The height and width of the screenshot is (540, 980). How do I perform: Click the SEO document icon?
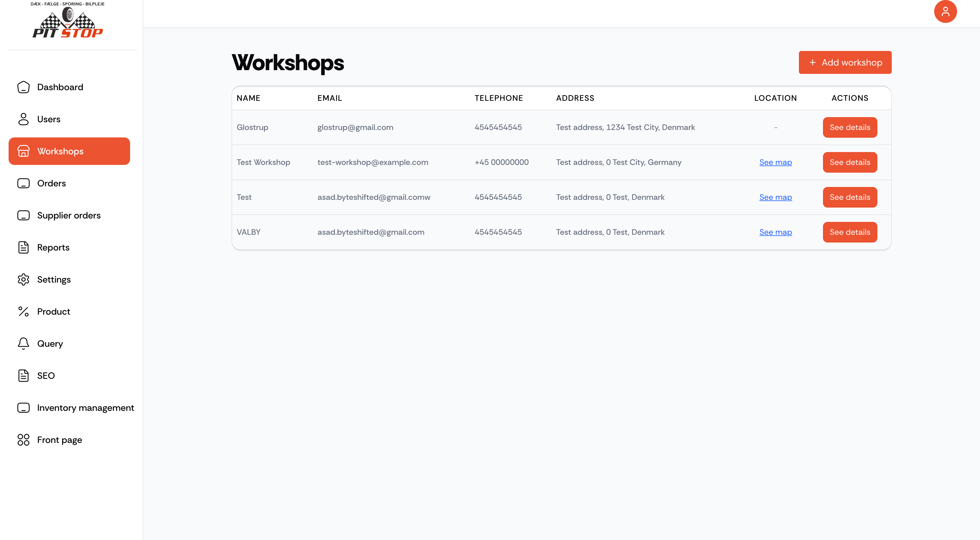pos(23,375)
